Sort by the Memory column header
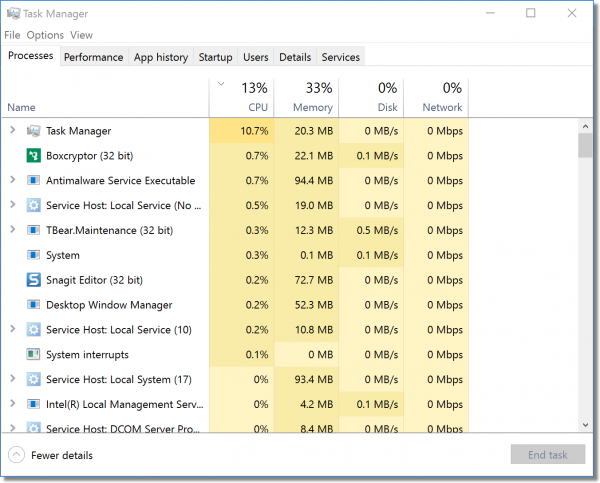600x483 pixels. (x=307, y=98)
